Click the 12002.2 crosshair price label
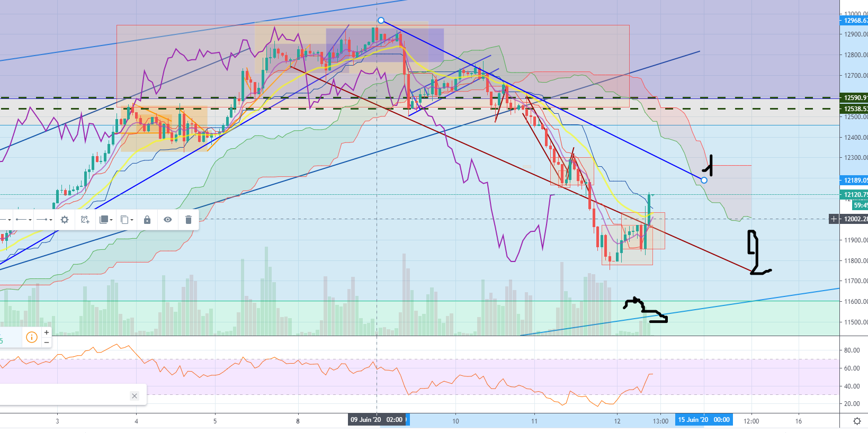The width and height of the screenshot is (868, 433). 854,219
